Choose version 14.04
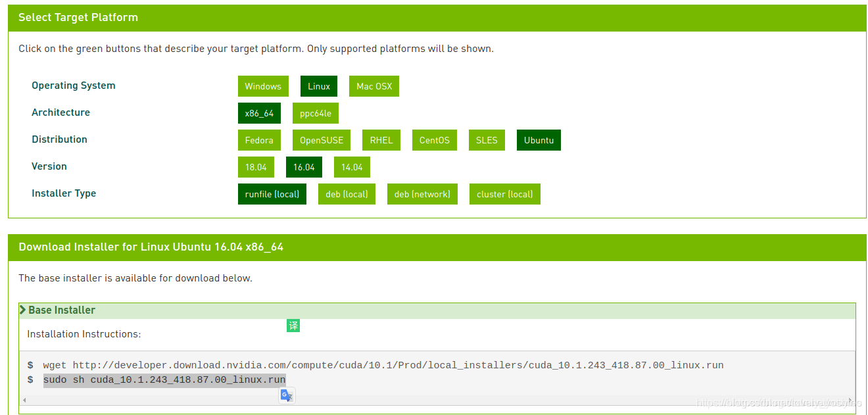The height and width of the screenshot is (415, 868). [352, 167]
